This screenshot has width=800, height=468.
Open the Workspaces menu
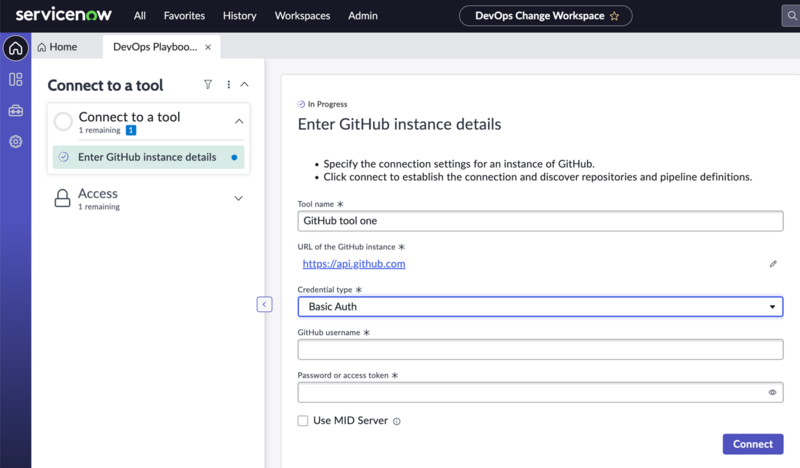pyautogui.click(x=303, y=16)
